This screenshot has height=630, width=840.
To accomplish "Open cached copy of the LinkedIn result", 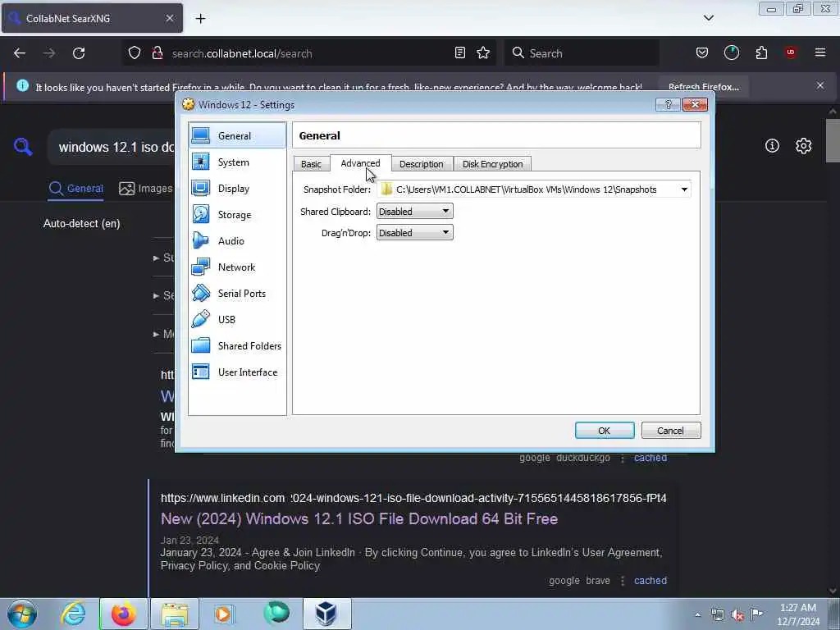I will click(x=651, y=581).
